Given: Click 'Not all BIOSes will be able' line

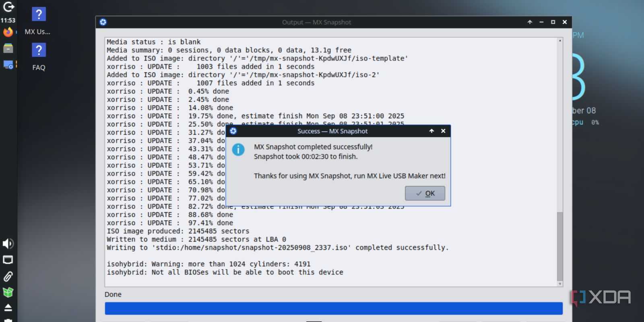Looking at the screenshot, I should pyautogui.click(x=225, y=272).
